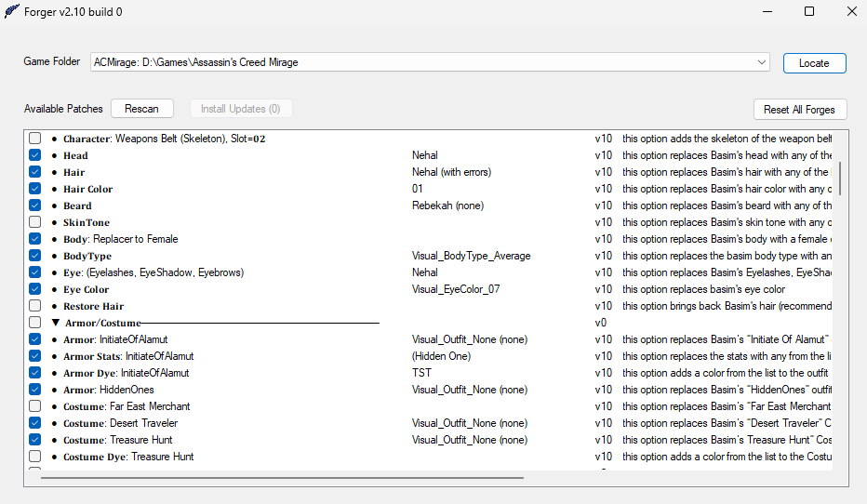Toggle Armor Dye: InitiateOfAlamut checkbox
Image resolution: width=867 pixels, height=504 pixels.
coord(34,373)
